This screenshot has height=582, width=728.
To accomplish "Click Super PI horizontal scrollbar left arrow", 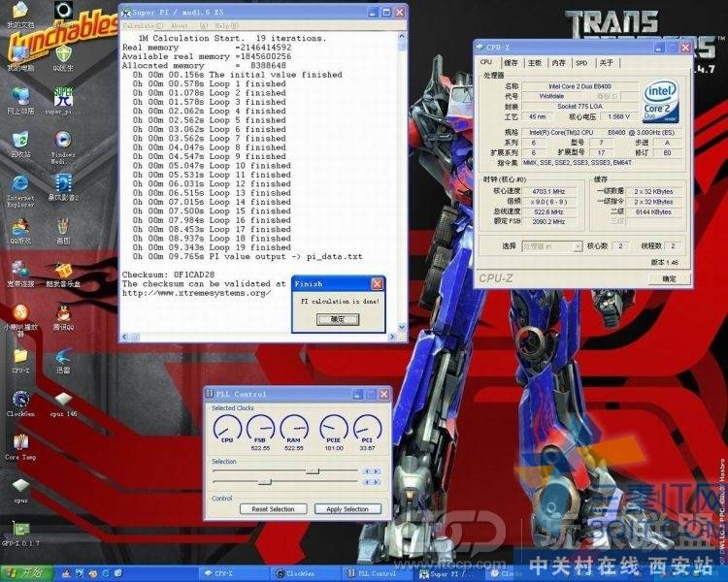I will tap(125, 337).
